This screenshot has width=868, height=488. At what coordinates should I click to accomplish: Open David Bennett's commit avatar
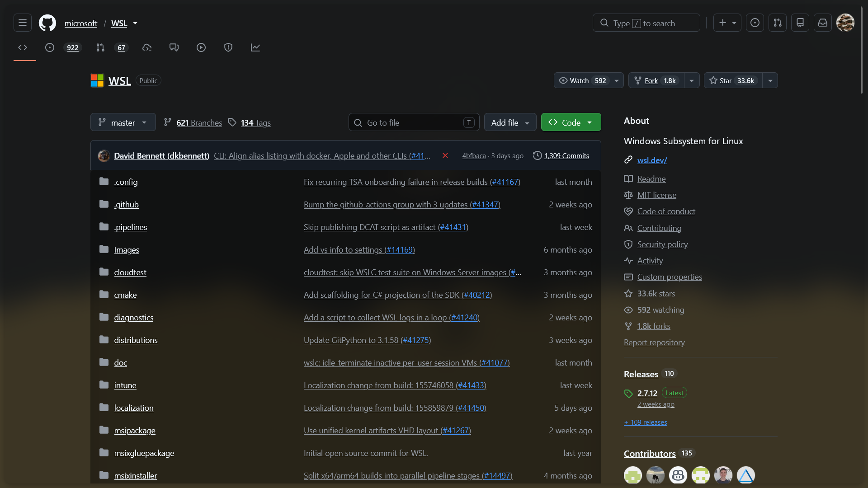click(104, 156)
